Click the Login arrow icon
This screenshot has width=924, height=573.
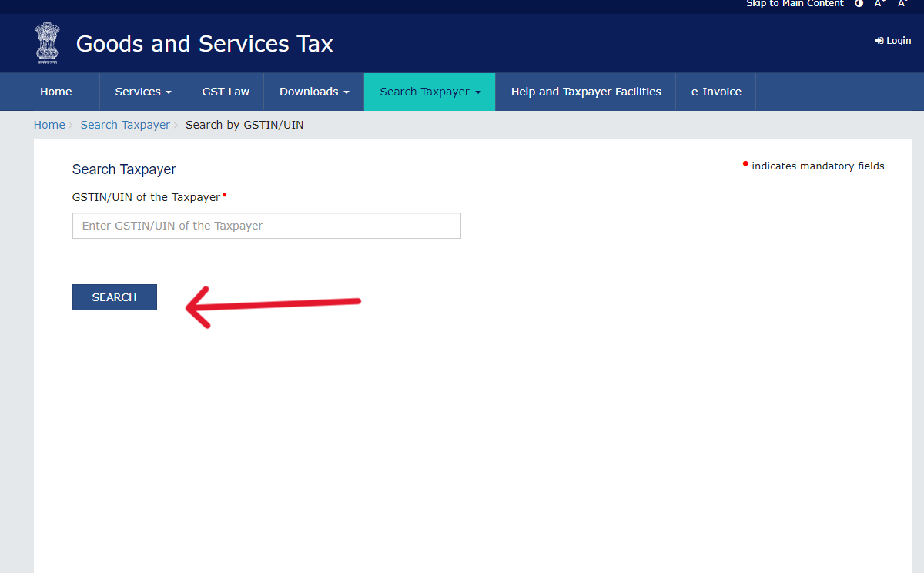coord(878,40)
